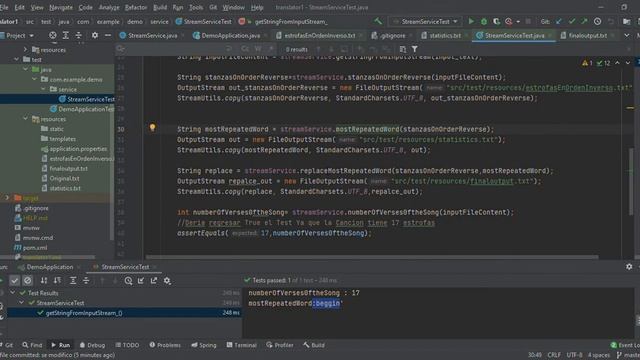Viewport: 640px width, 360px height.
Task: Open find bar filter funnel icon
Action: (x=415, y=49)
